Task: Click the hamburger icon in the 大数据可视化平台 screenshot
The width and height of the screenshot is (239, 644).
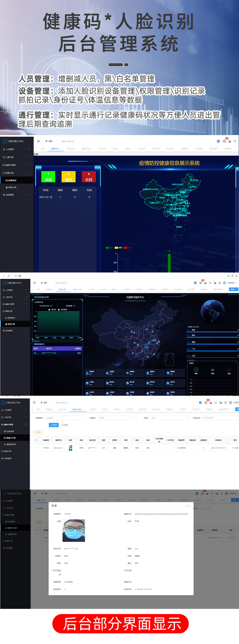Action: pyautogui.click(x=34, y=283)
